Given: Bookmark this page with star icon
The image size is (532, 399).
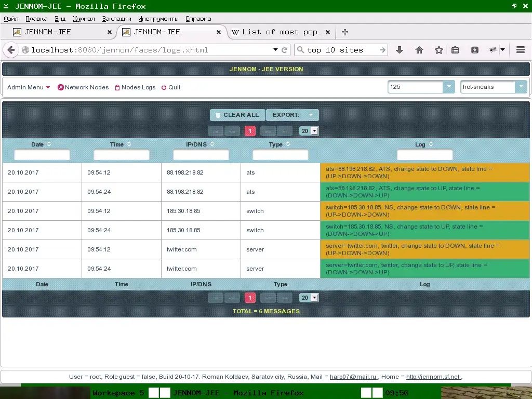Looking at the screenshot, I should coord(438,50).
